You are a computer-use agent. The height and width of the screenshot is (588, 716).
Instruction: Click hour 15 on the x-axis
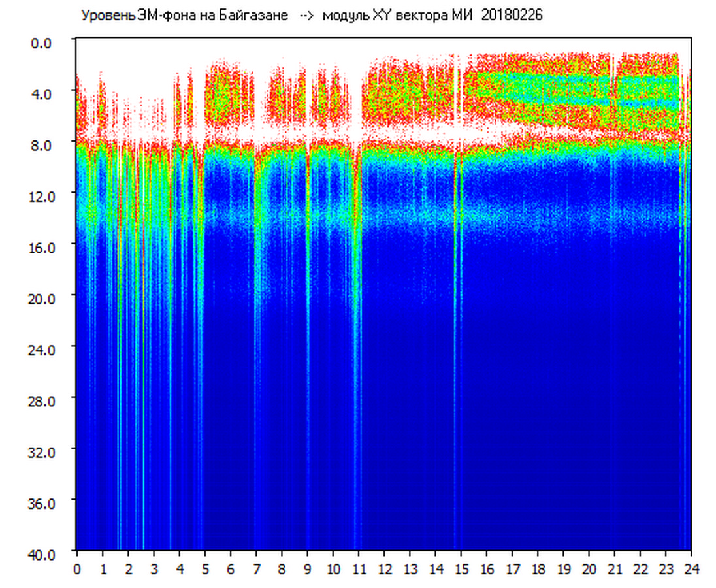click(x=461, y=569)
